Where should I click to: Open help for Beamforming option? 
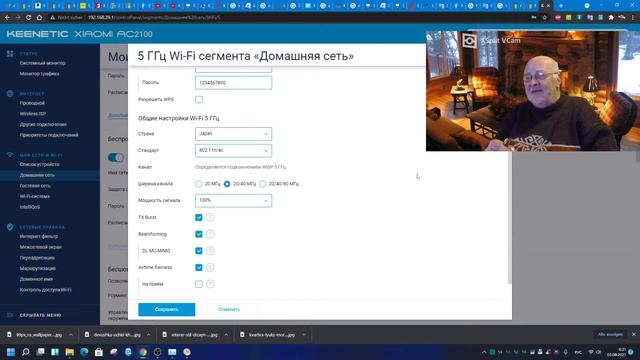pos(210,234)
